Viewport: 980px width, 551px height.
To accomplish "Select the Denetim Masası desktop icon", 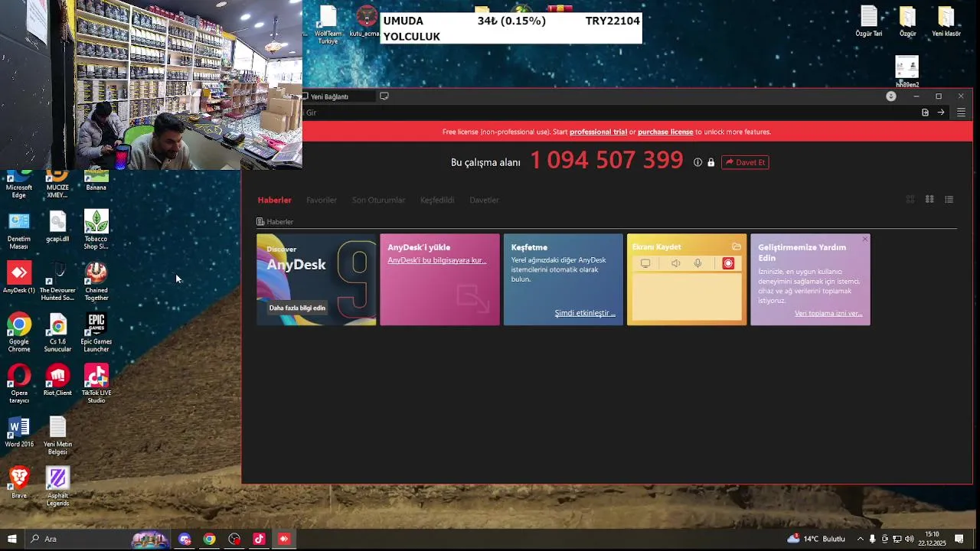I will point(19,230).
